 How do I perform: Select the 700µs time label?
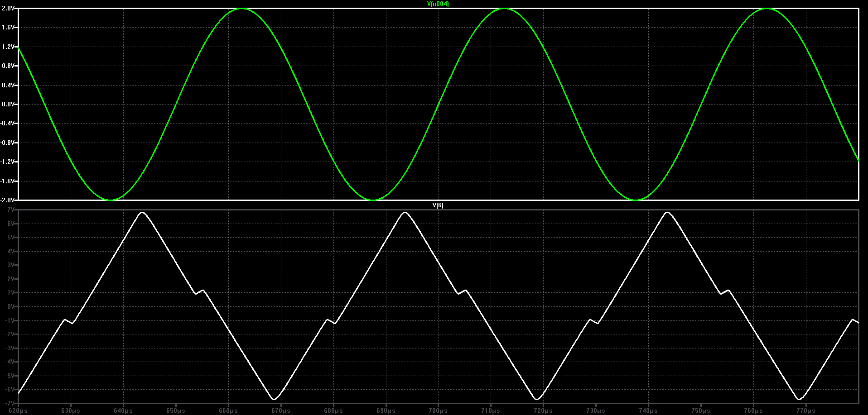(438, 411)
